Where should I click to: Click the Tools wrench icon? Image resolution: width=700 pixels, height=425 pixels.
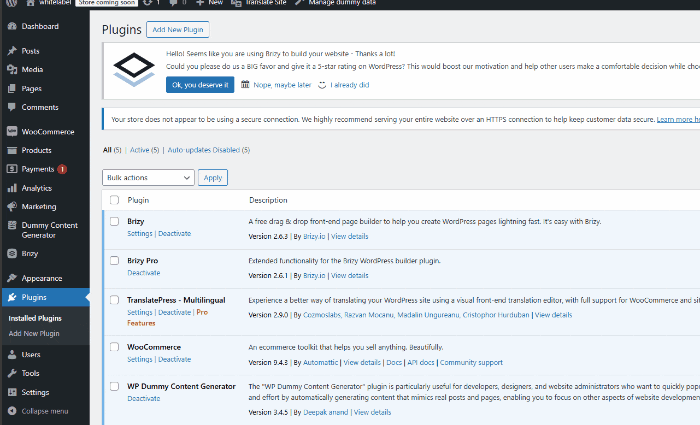[x=11, y=373]
